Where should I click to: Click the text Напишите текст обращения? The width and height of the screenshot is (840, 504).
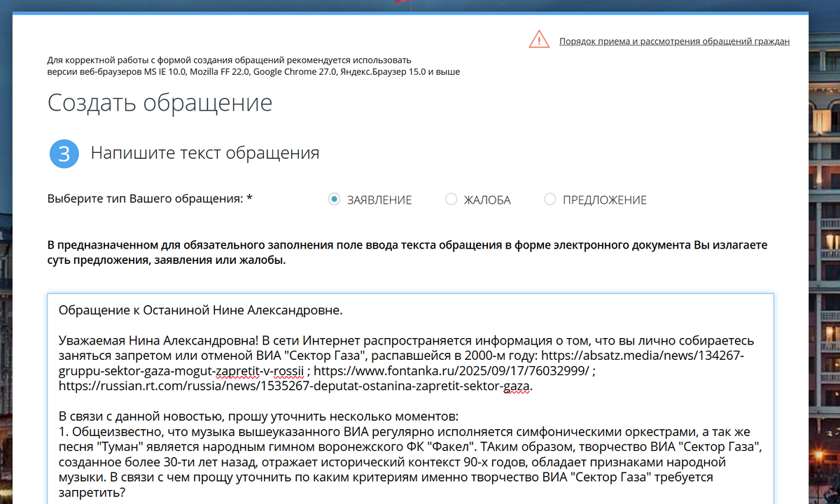click(205, 153)
